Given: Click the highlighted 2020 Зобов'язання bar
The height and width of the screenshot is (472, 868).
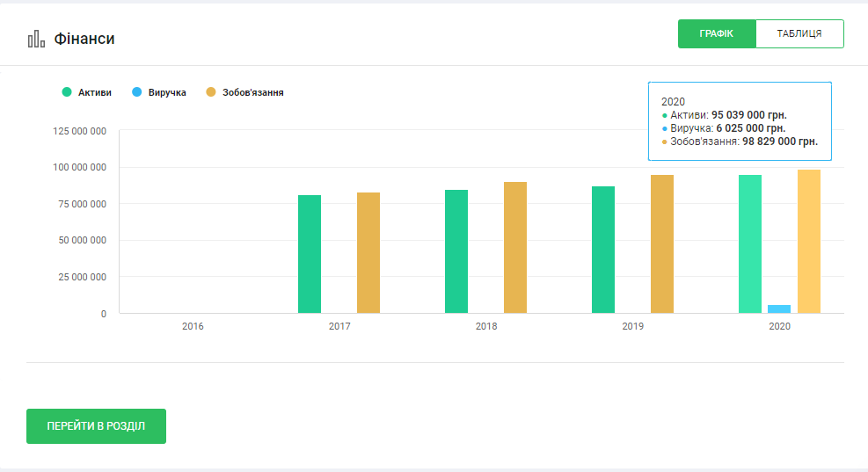Looking at the screenshot, I should click(x=809, y=242).
